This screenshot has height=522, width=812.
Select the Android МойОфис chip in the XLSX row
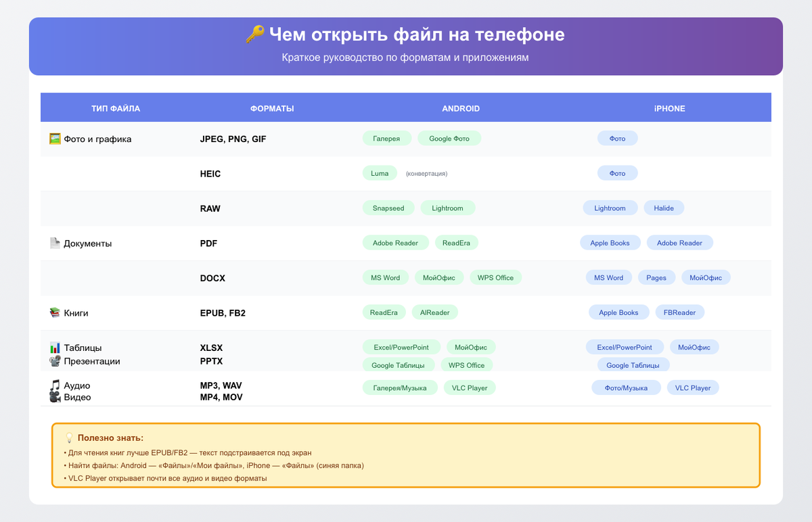pos(471,348)
